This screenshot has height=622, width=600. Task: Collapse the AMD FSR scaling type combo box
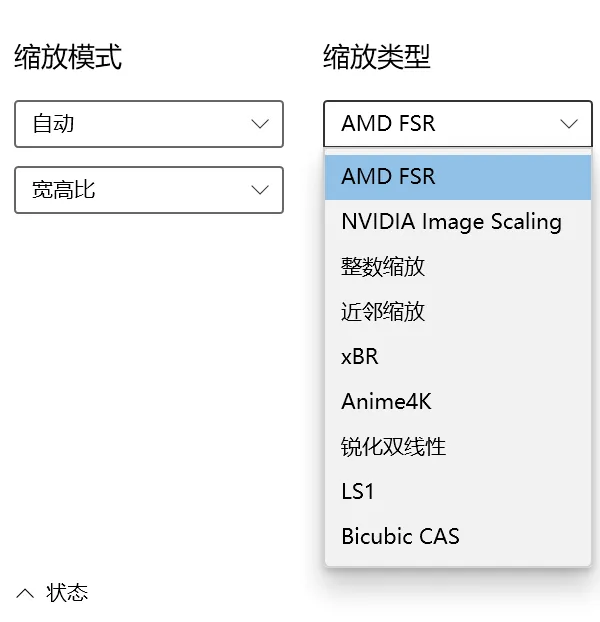click(x=457, y=124)
